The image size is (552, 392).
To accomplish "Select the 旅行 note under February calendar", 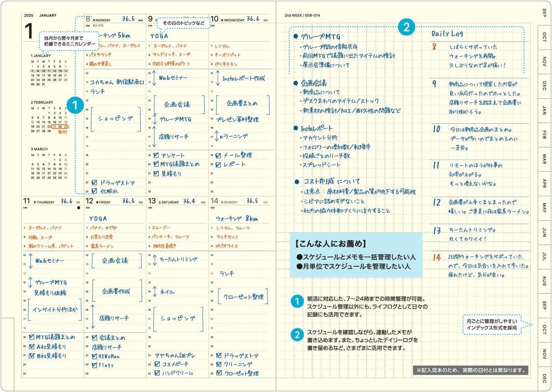I will [63, 132].
